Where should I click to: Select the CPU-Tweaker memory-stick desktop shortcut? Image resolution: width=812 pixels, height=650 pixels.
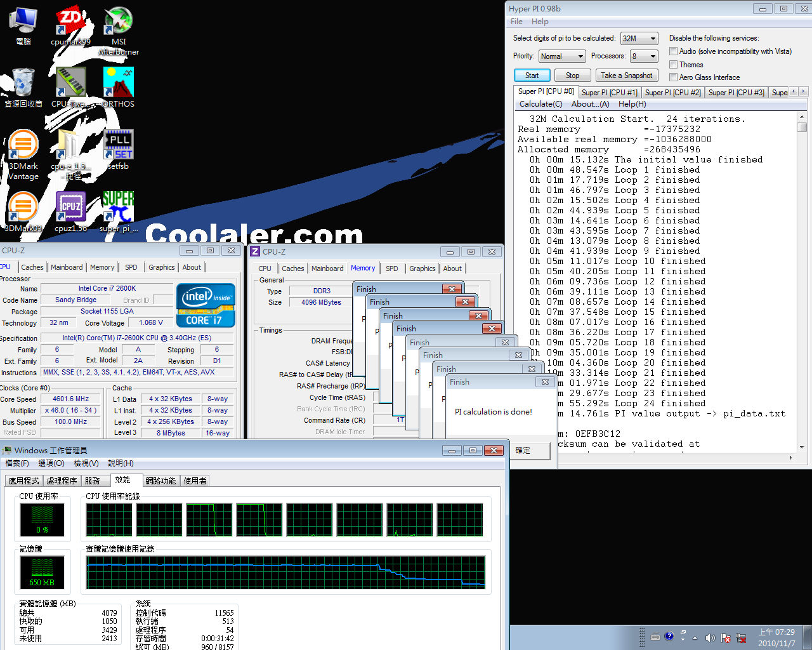(x=70, y=88)
